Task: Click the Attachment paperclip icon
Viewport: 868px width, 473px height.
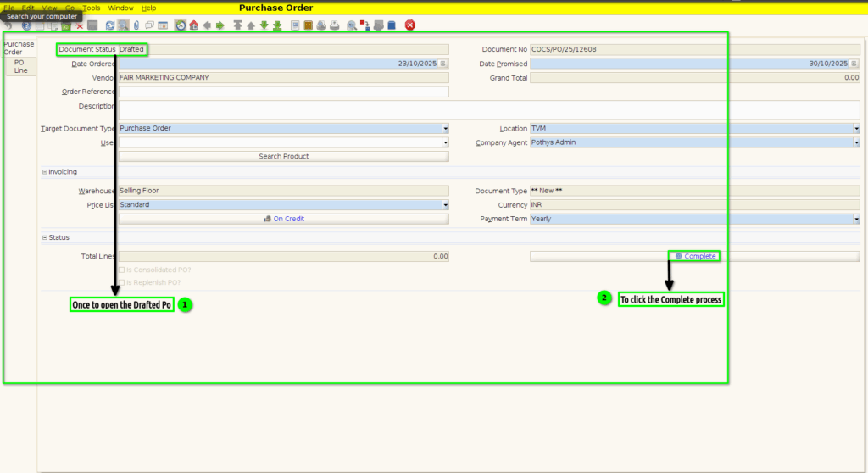Action: pos(136,25)
